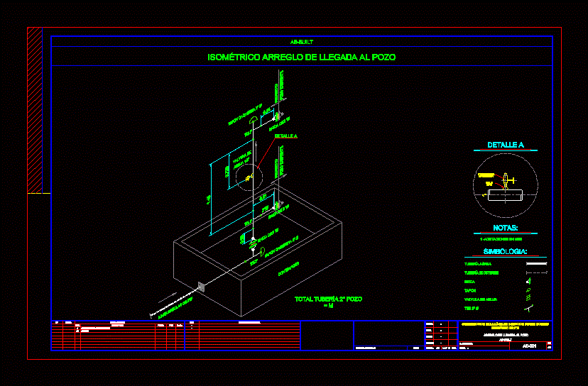Click the title Isométrico Arreglo de Llegada al Pozo
The width and height of the screenshot is (588, 386).
click(x=302, y=57)
